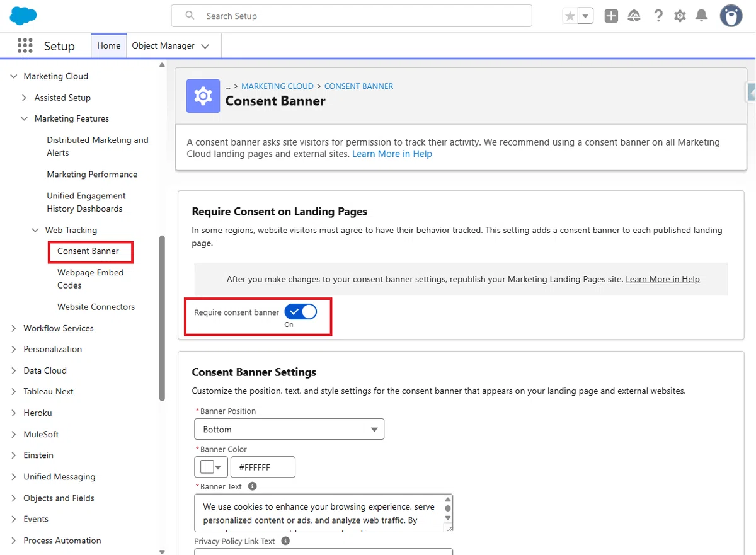Switch to the Object Manager tab
The image size is (756, 555).
pos(163,45)
